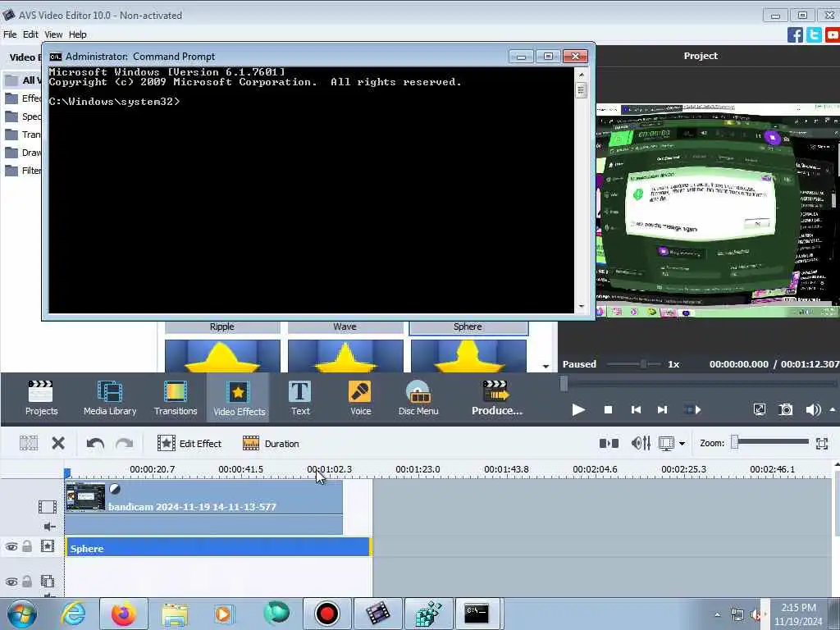The width and height of the screenshot is (840, 630).
Task: Open the timeline view dropdown arrow
Action: click(682, 444)
